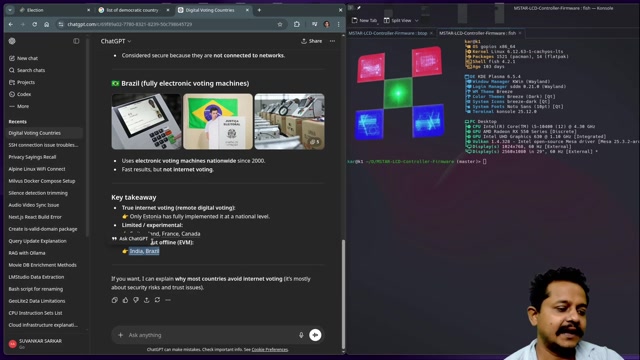The image size is (640, 360).
Task: Open browser extensions puzzle icon
Action: pos(297,24)
